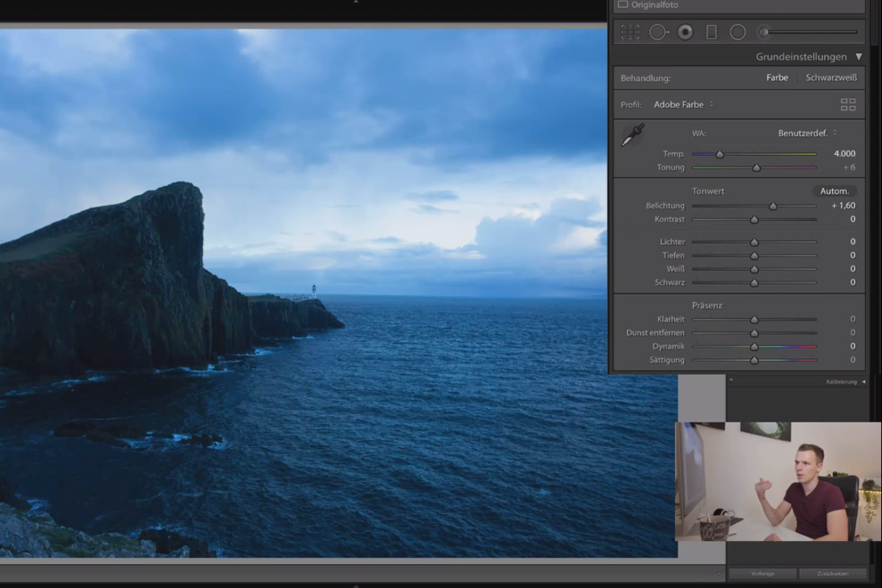Viewport: 882px width, 588px height.
Task: Open the profile browser grid icon
Action: click(x=848, y=104)
